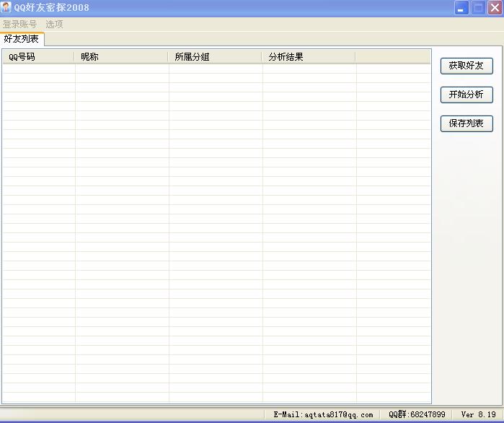The image size is (504, 423).
Task: Start analysis with 开始分析 button
Action: click(x=467, y=95)
